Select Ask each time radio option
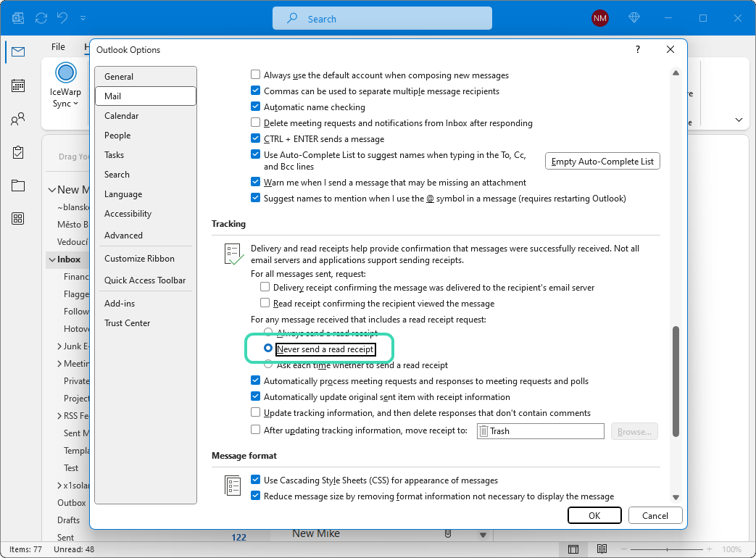This screenshot has height=558, width=756. [x=268, y=365]
